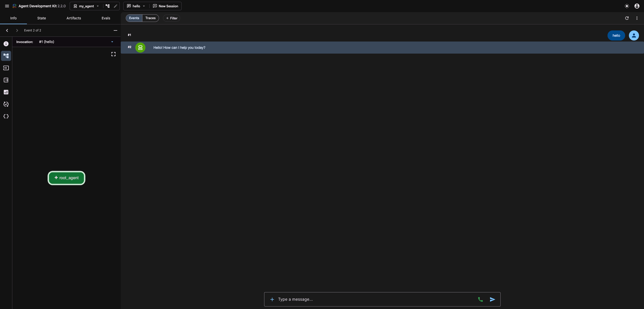The image size is (644, 309).
Task: Click the hello user message bubble
Action: coord(616,35)
